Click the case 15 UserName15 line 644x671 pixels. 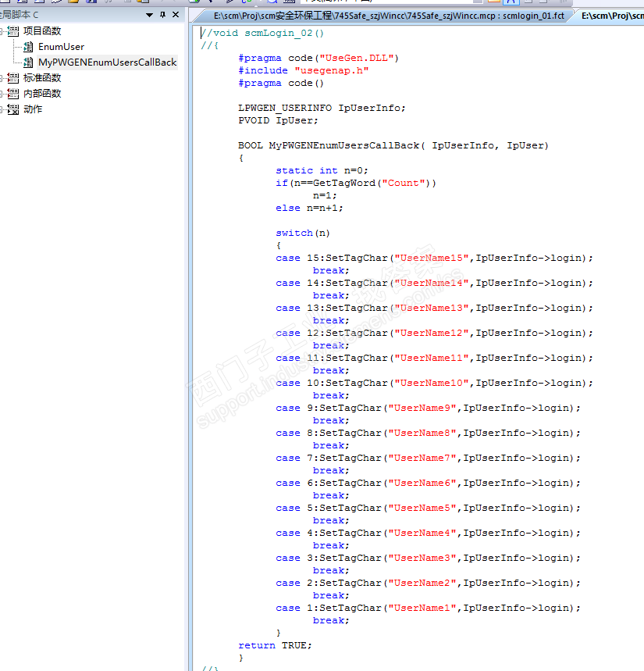coord(435,258)
